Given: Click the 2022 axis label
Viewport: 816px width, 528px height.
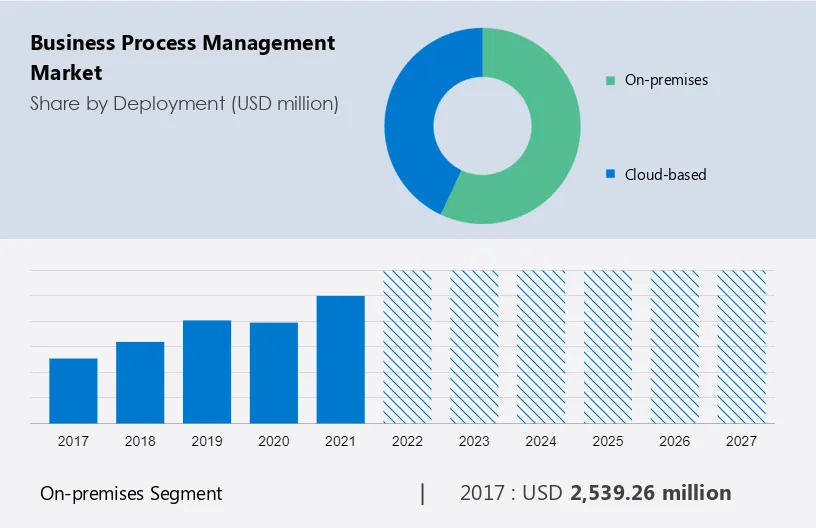Looking at the screenshot, I should 407,441.
